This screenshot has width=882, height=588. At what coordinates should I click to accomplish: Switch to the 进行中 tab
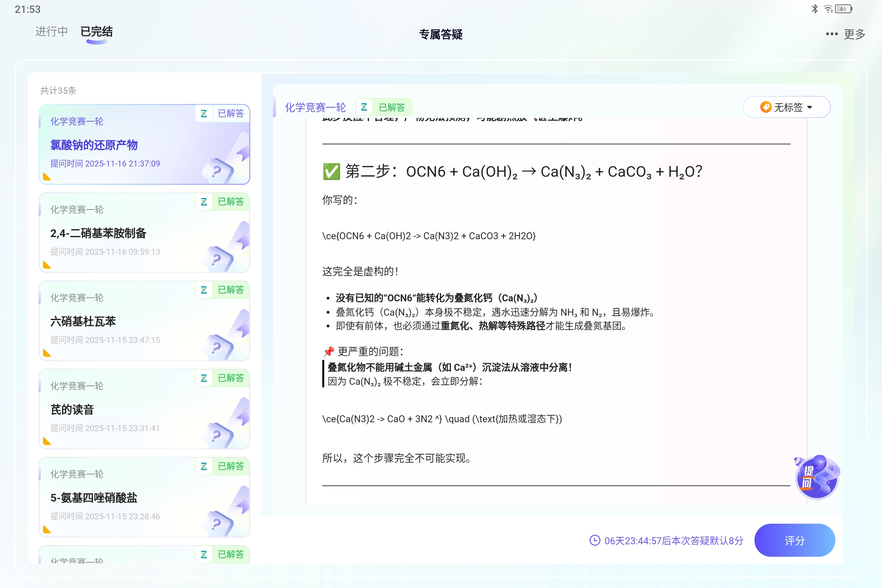(x=51, y=32)
